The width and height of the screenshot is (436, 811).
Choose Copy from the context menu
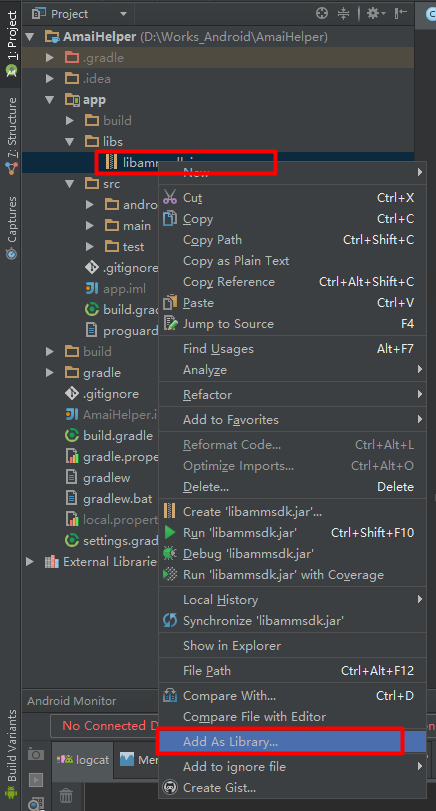[x=292, y=219]
